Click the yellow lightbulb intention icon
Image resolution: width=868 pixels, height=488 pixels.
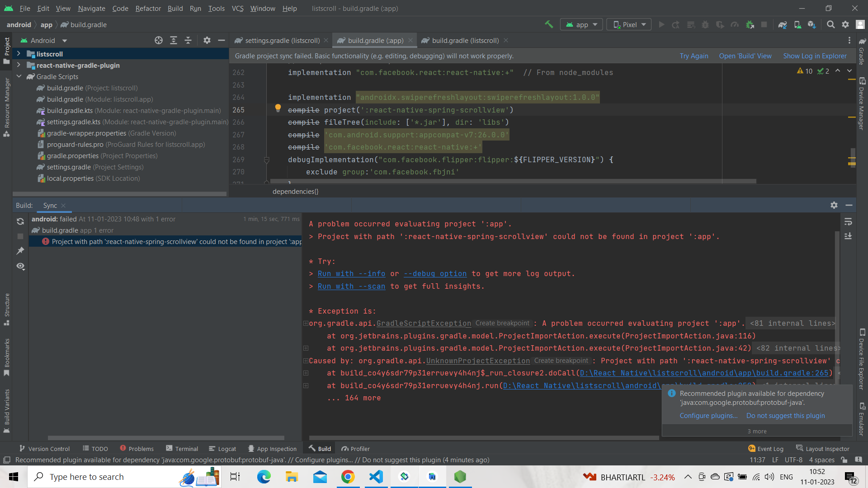[278, 108]
